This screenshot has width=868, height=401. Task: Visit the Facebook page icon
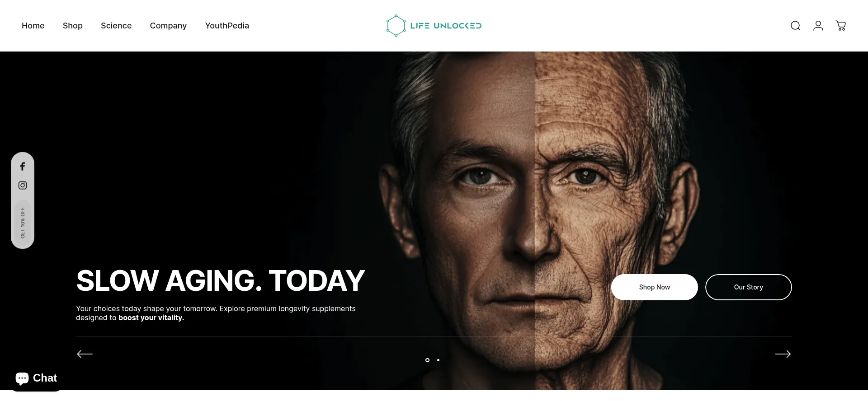[23, 166]
